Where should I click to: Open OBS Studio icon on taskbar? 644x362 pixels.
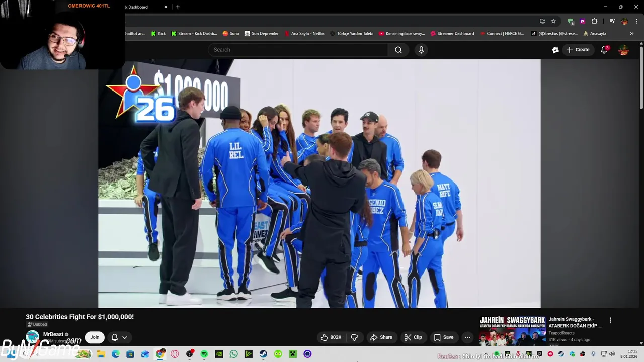190,354
